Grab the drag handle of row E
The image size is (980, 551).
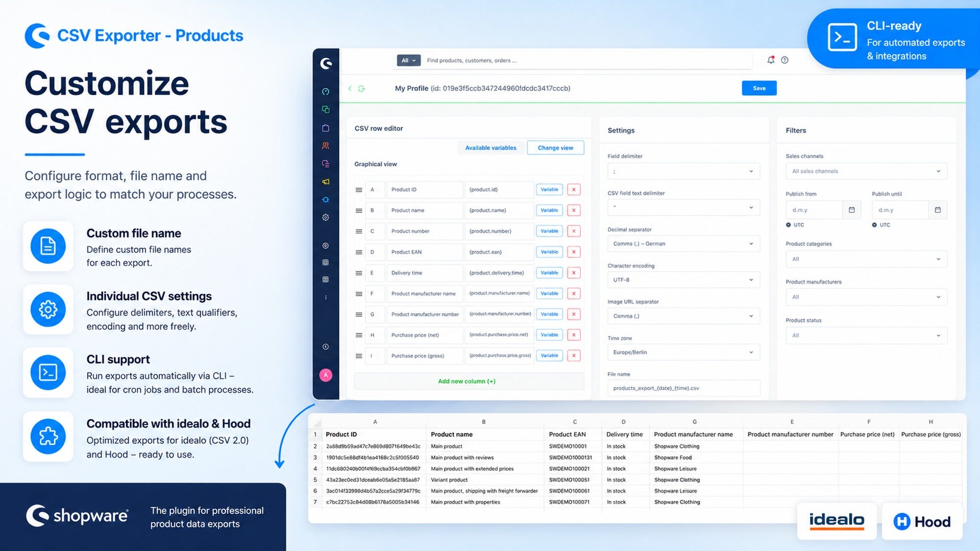[x=359, y=273]
